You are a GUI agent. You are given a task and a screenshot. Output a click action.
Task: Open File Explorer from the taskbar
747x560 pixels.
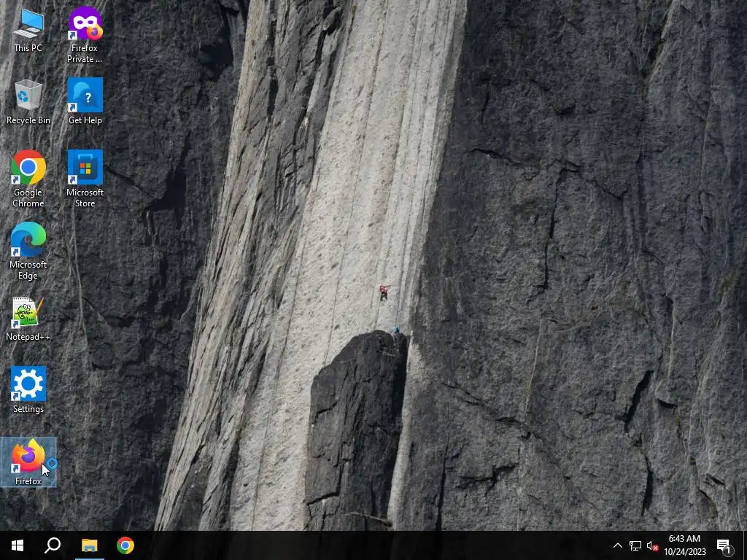(89, 545)
